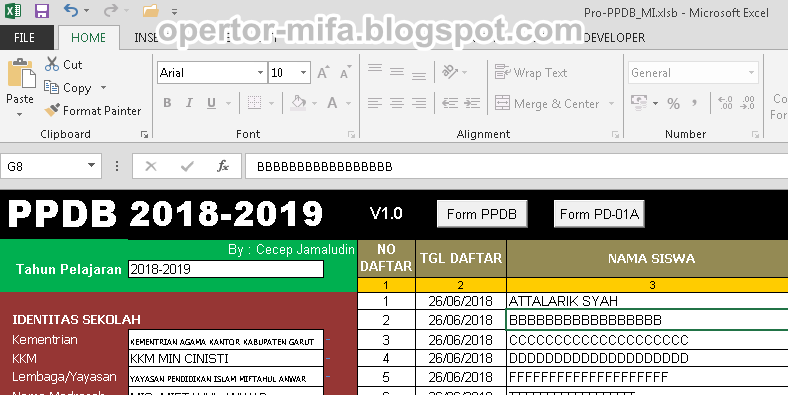Click the Wrap Text button
Image resolution: width=788 pixels, height=395 pixels.
click(x=531, y=72)
